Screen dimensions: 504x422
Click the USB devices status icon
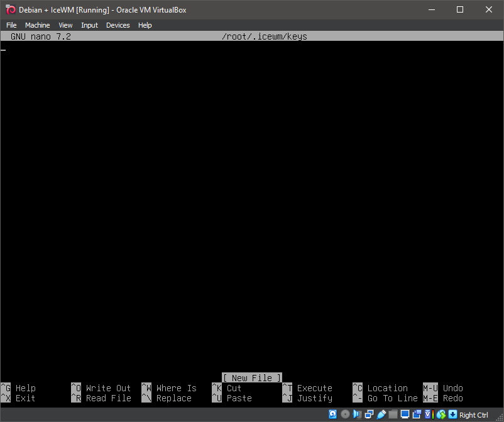381,414
